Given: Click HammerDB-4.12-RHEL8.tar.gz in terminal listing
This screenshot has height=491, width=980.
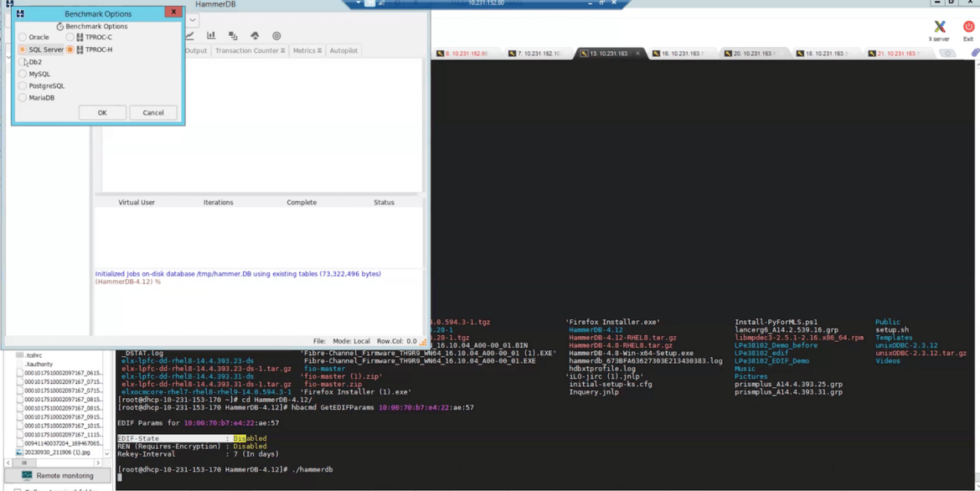Looking at the screenshot, I should [622, 337].
